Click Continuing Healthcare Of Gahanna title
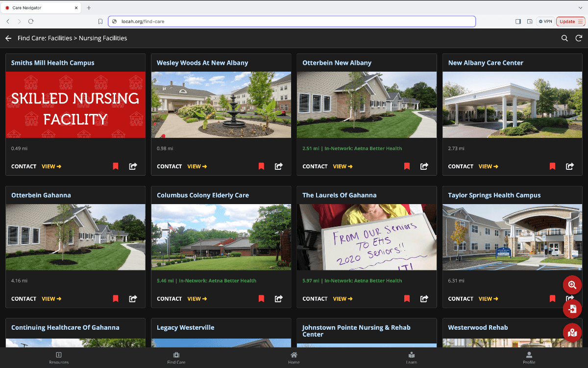Image resolution: width=588 pixels, height=368 pixels. [65, 327]
